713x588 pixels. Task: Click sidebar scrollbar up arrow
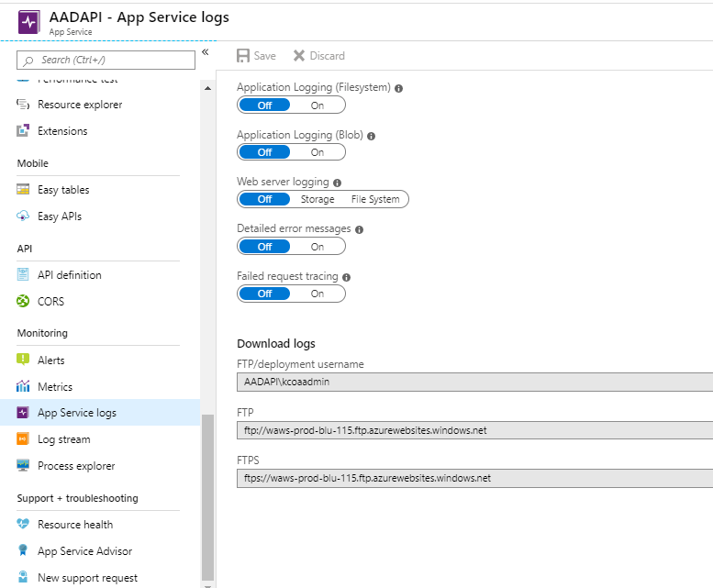tap(207, 88)
